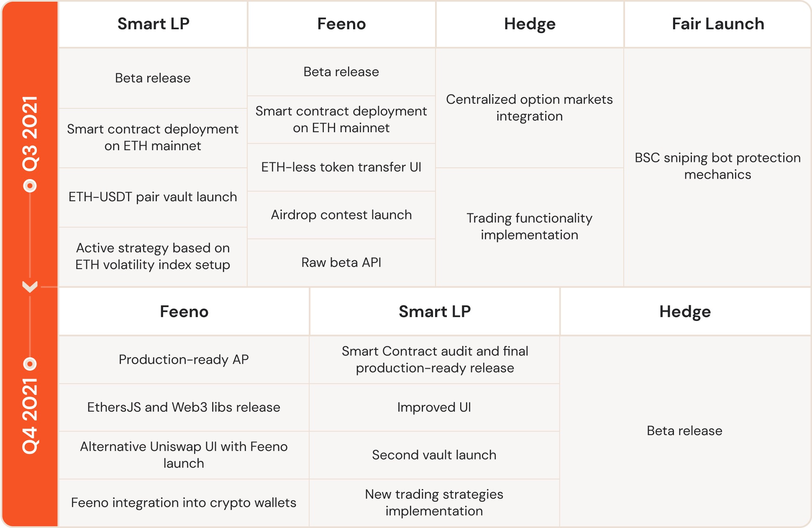The height and width of the screenshot is (528, 812).
Task: Click Feeno integration into crypto wallets cell
Action: [184, 503]
